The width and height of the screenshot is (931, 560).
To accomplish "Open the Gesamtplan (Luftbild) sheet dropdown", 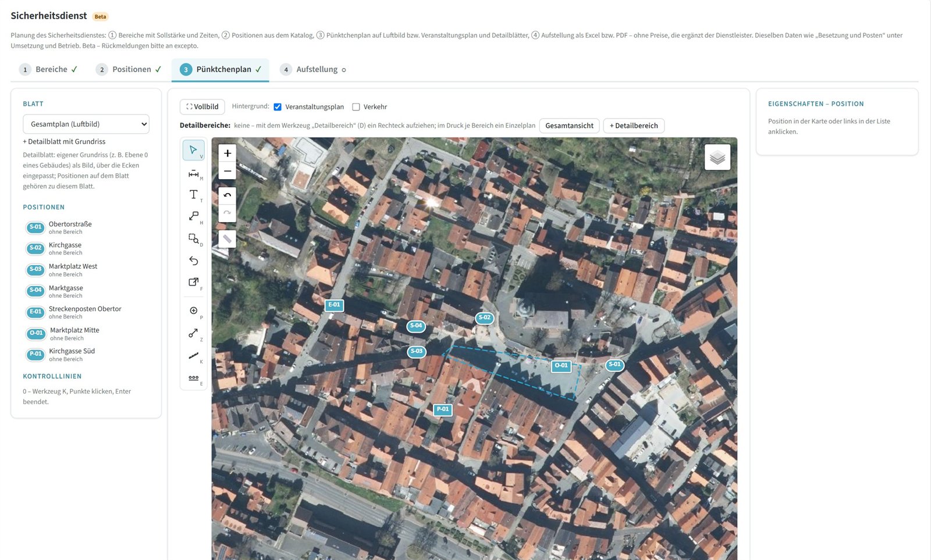I will pyautogui.click(x=86, y=124).
